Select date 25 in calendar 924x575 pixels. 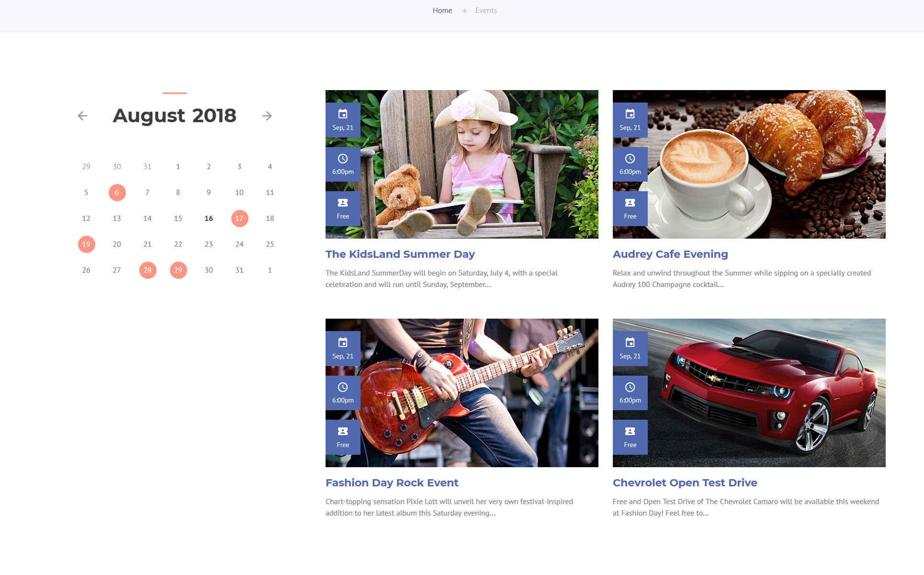[270, 244]
